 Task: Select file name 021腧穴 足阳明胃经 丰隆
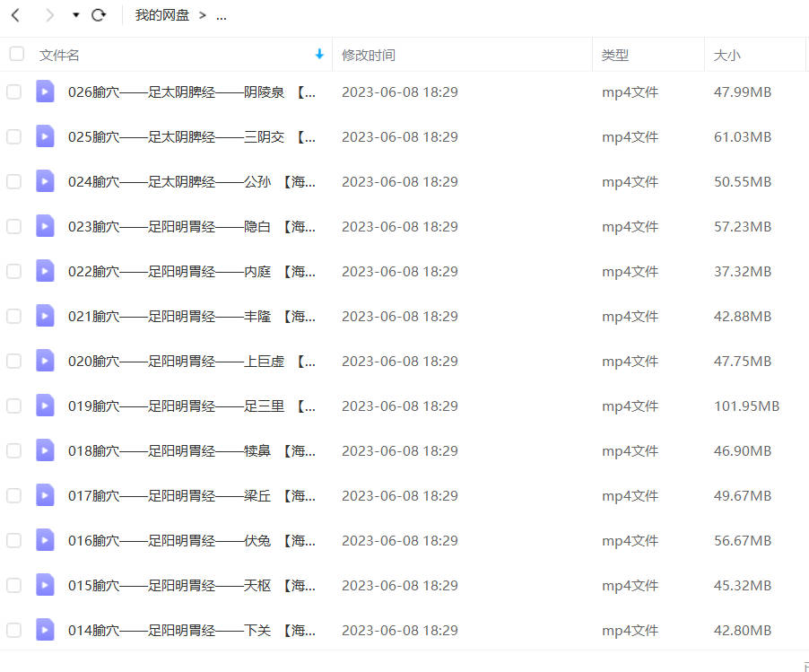pyautogui.click(x=192, y=317)
